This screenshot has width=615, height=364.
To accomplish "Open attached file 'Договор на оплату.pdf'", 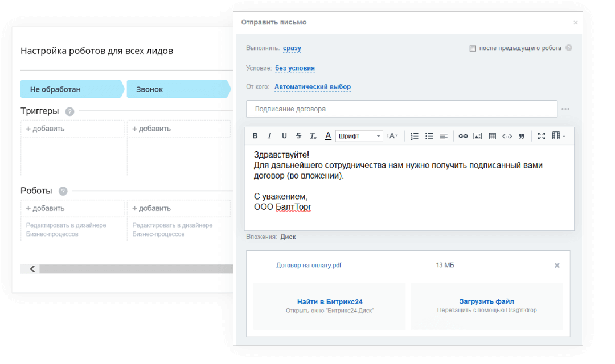I will (x=309, y=265).
